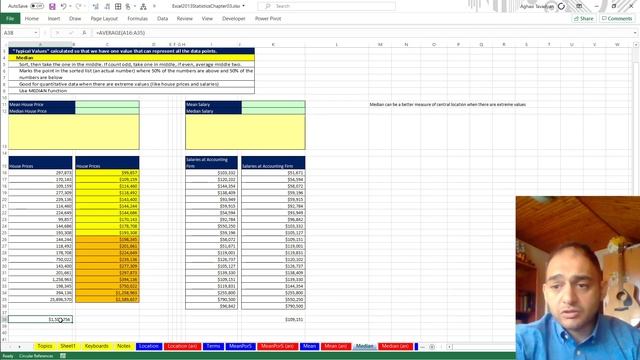Click the Undo arrow icon
The image size is (640, 360).
(63, 7)
